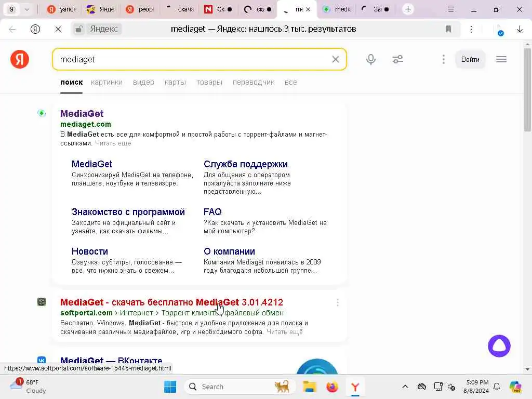Open browser three-dot menu in address bar
The image size is (532, 399).
[471, 29]
